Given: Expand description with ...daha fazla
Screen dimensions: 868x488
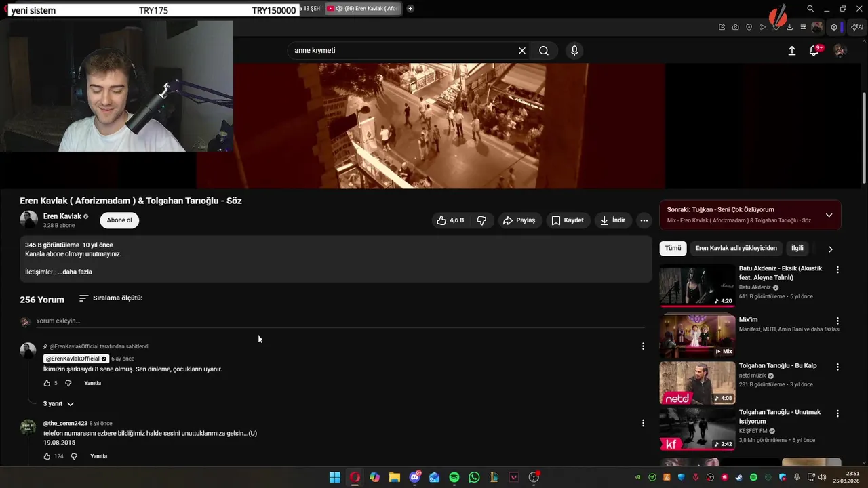Looking at the screenshot, I should (75, 272).
